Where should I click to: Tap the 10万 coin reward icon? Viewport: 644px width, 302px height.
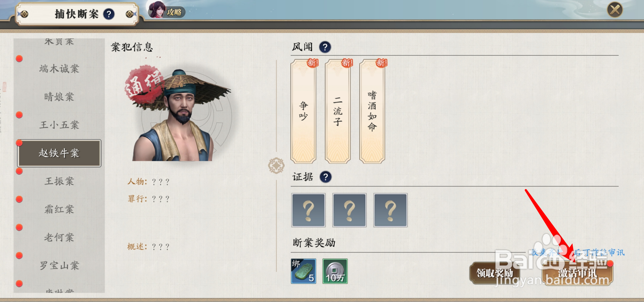click(x=335, y=271)
